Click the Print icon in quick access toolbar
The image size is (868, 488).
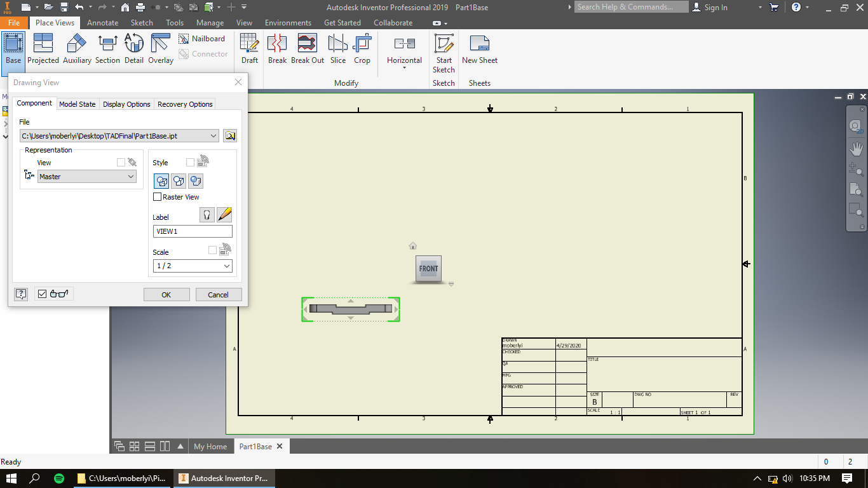(139, 8)
